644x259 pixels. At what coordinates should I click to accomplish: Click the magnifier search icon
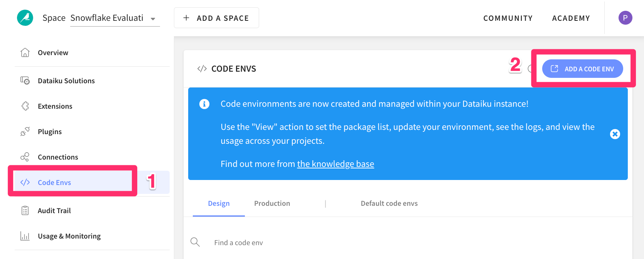[x=195, y=242]
